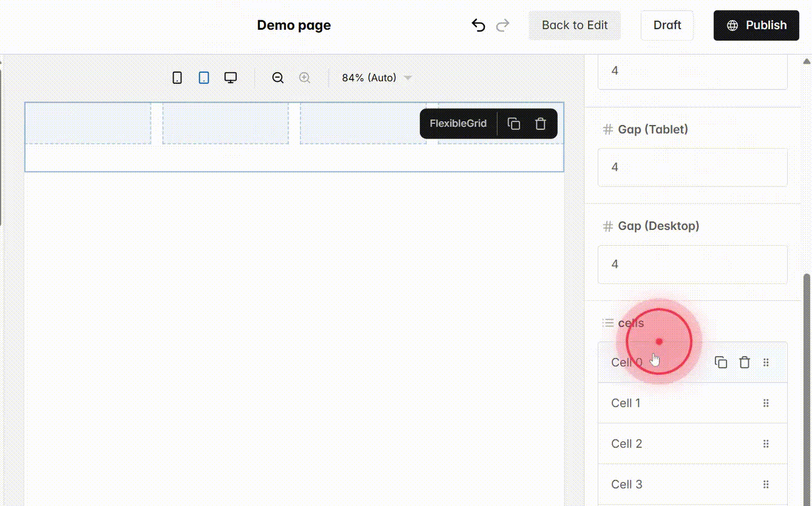The height and width of the screenshot is (506, 812).
Task: Duplicate the FlexibleGrid block
Action: [x=513, y=123]
